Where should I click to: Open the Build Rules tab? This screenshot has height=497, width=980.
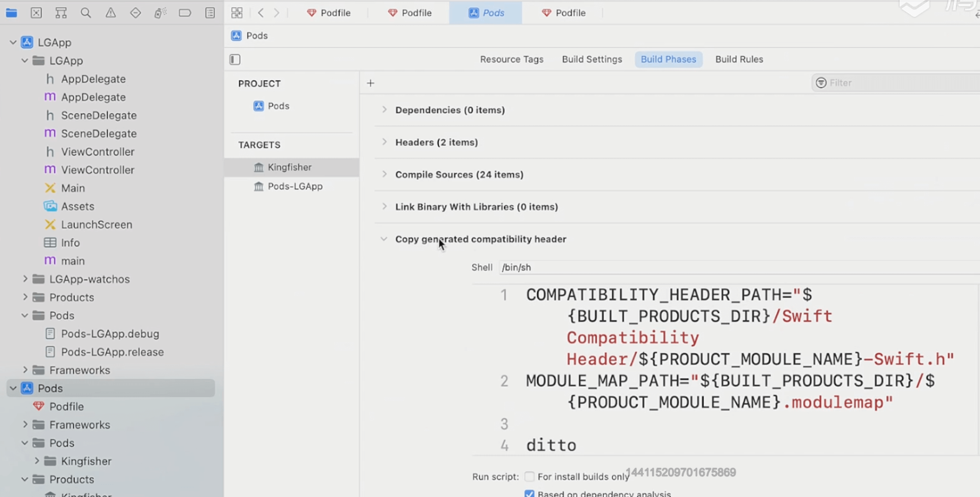point(739,59)
